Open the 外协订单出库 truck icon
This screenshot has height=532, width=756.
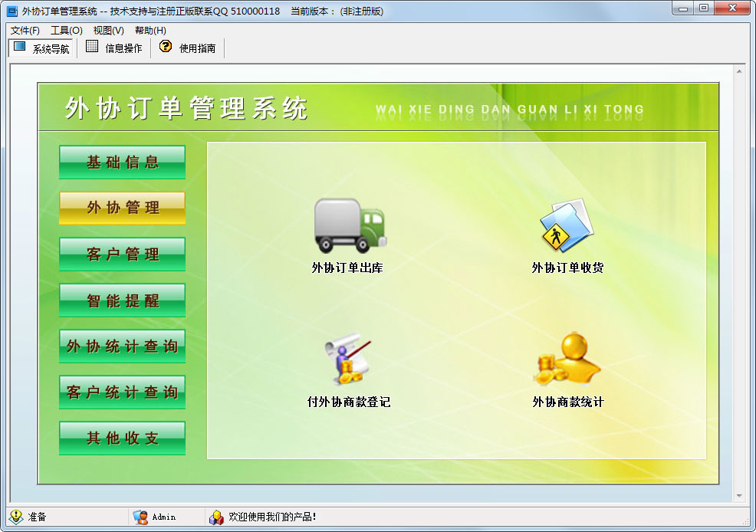350,225
